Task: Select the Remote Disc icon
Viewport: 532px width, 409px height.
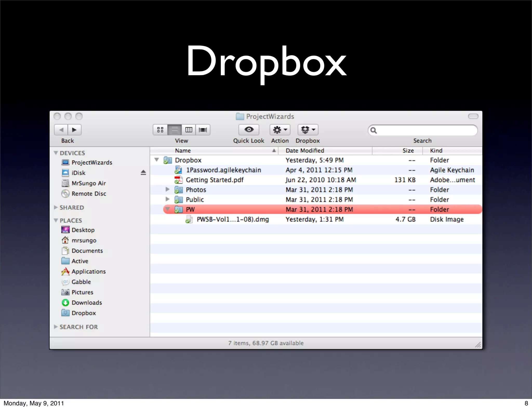Action: coord(65,194)
